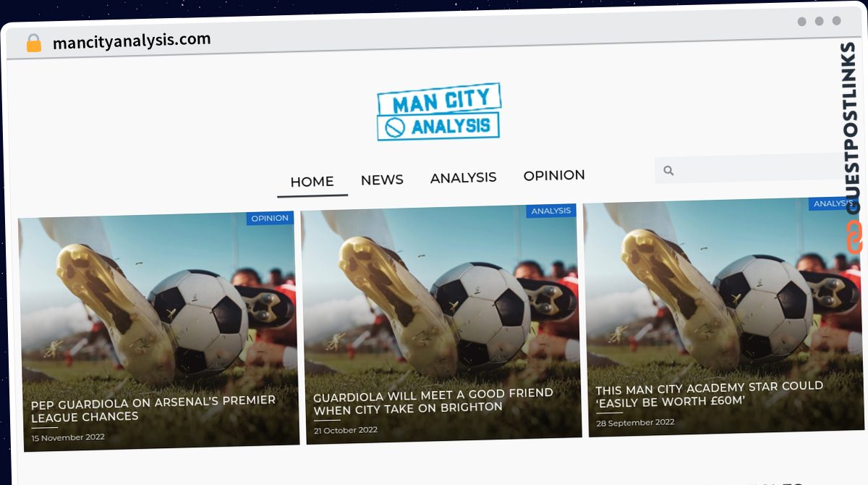
Task: Click the 15 November 2022 date
Action: (68, 437)
